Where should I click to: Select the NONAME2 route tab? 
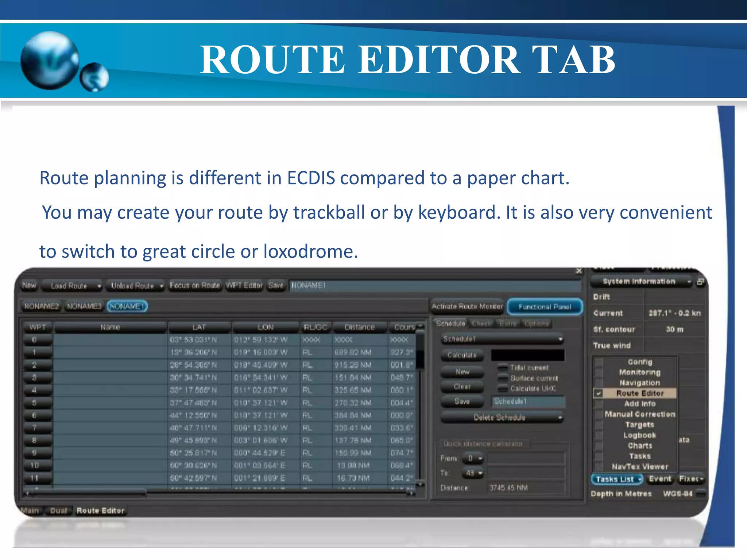pyautogui.click(x=41, y=306)
